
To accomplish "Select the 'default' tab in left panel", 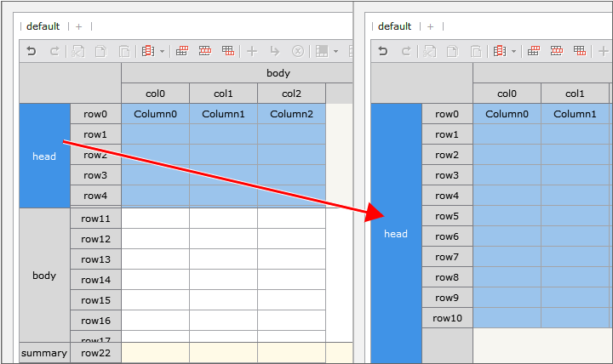I will pyautogui.click(x=43, y=26).
